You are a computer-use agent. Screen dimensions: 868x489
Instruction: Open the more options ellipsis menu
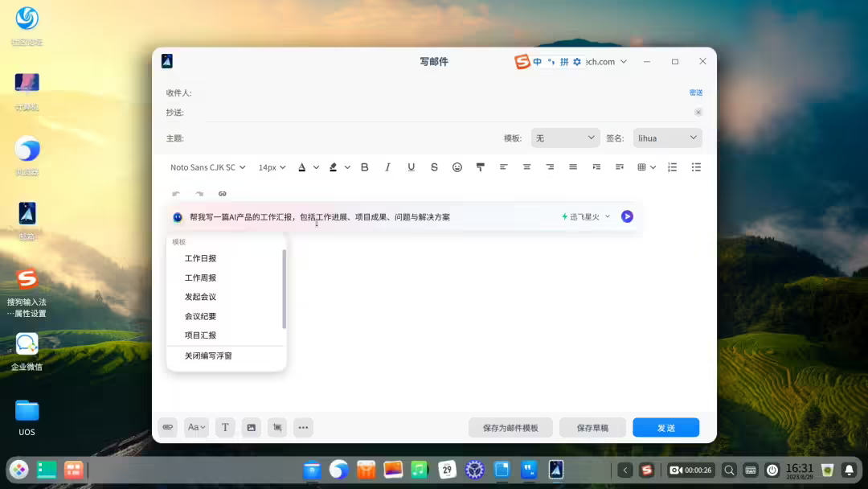(x=303, y=427)
